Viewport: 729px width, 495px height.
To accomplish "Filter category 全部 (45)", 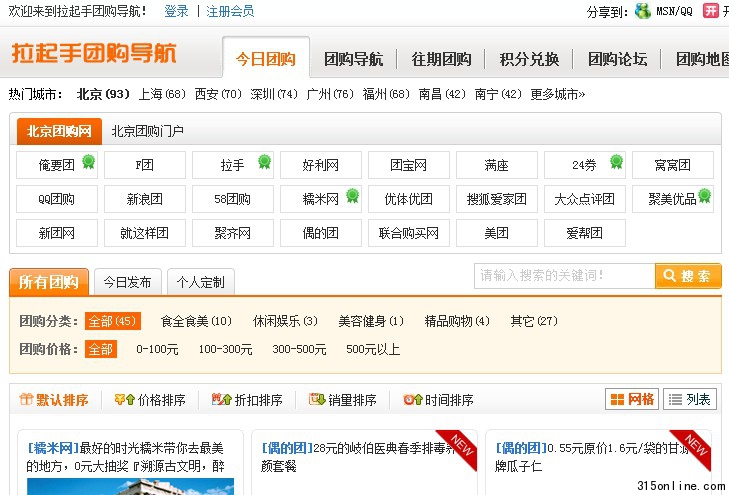I will (x=113, y=321).
